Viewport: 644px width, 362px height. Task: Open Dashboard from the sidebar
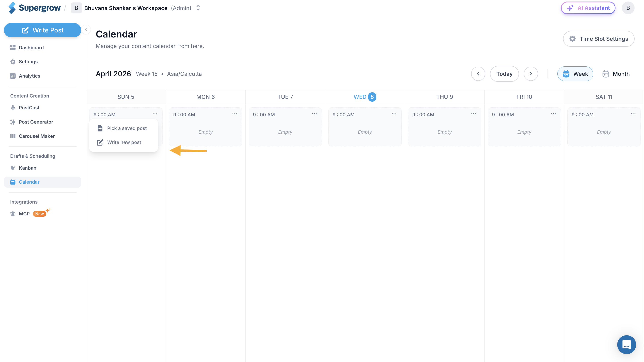[43, 48]
